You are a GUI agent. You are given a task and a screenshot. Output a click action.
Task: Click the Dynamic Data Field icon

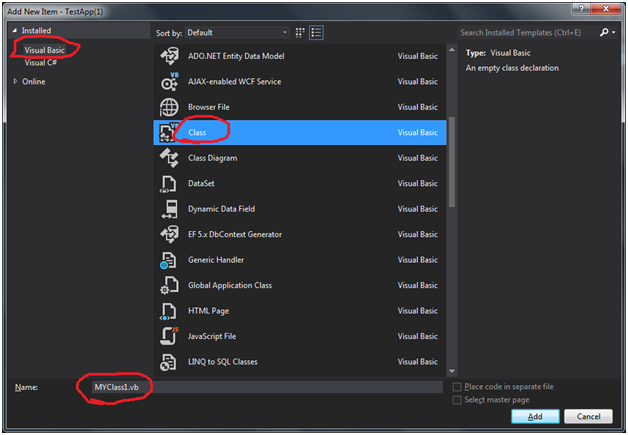tap(169, 209)
